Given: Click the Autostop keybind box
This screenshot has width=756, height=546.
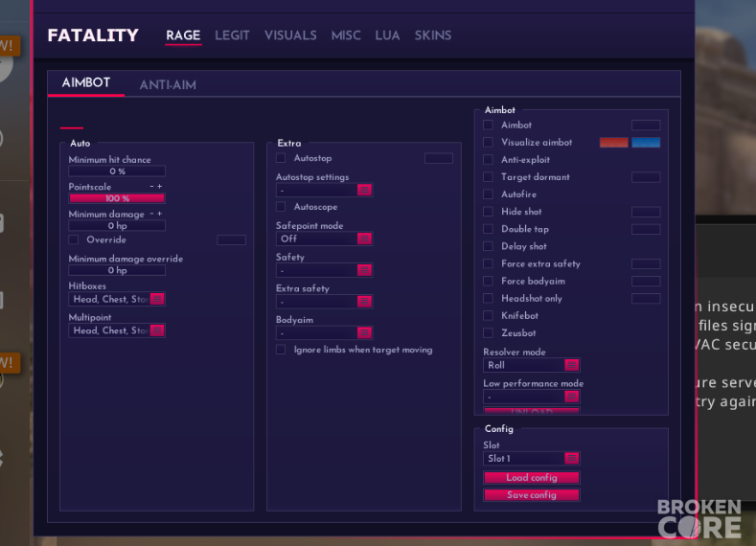Looking at the screenshot, I should (439, 158).
